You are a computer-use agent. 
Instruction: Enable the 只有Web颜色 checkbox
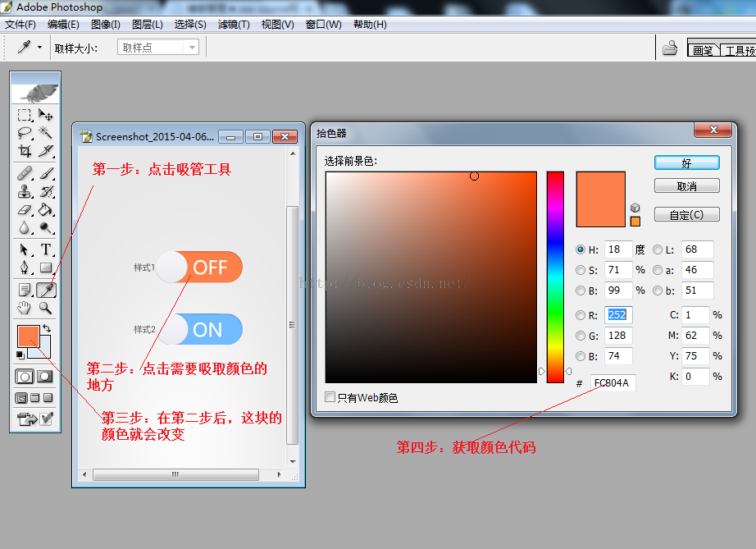pos(330,397)
